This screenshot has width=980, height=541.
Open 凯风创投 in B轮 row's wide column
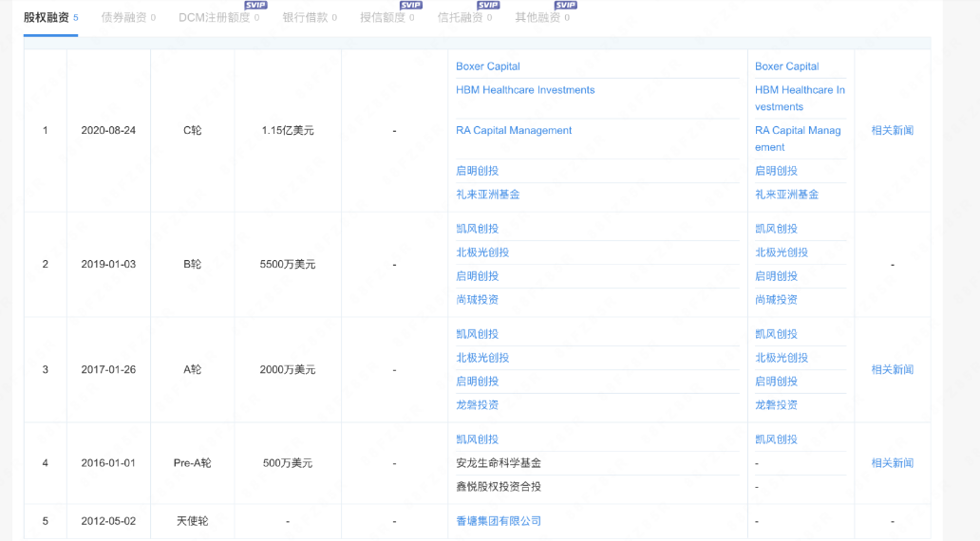click(477, 229)
